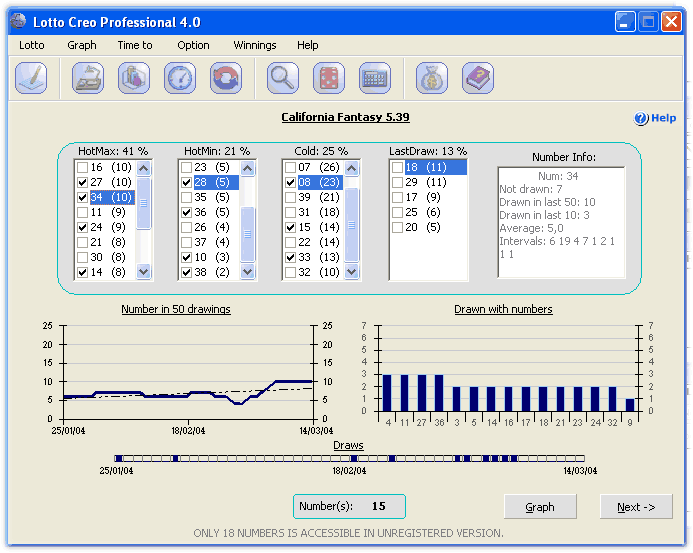Click the gauge dial toolbar icon
Image resolution: width=693 pixels, height=553 pixels.
pyautogui.click(x=180, y=78)
